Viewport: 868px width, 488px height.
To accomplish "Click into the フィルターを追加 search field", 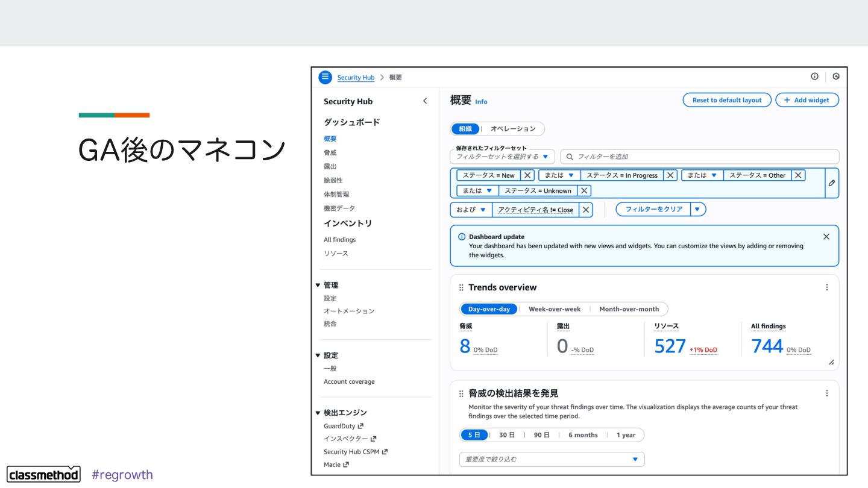I will coord(700,157).
